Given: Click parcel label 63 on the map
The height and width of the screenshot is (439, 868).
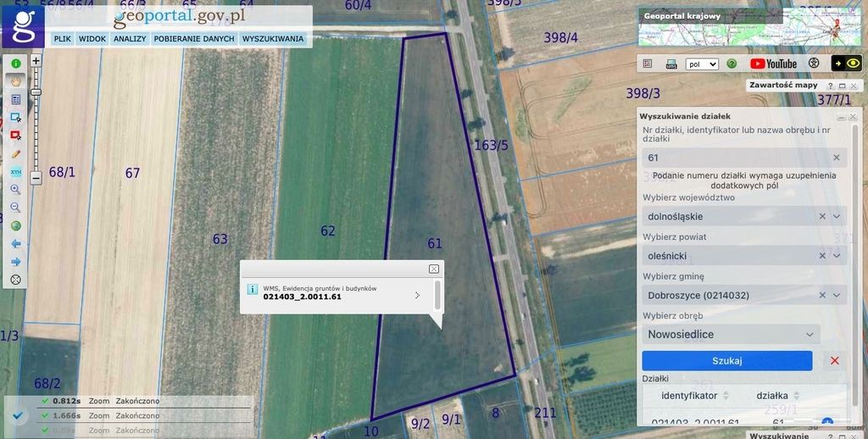Looking at the screenshot, I should 220,239.
